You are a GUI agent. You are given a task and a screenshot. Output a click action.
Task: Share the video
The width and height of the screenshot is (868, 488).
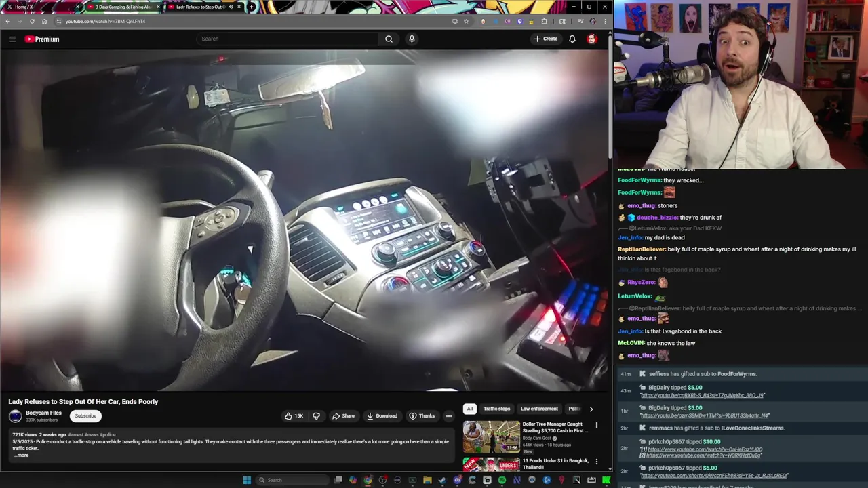343,415
